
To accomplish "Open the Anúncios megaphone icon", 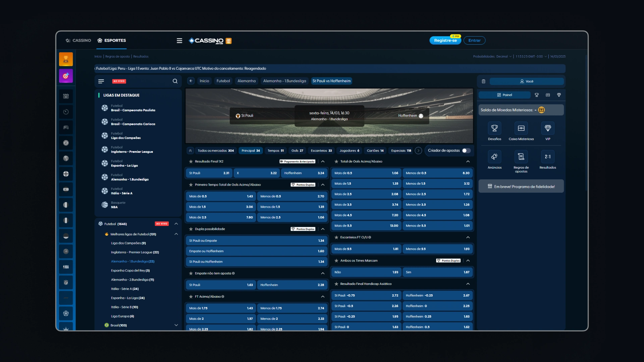I will (494, 157).
